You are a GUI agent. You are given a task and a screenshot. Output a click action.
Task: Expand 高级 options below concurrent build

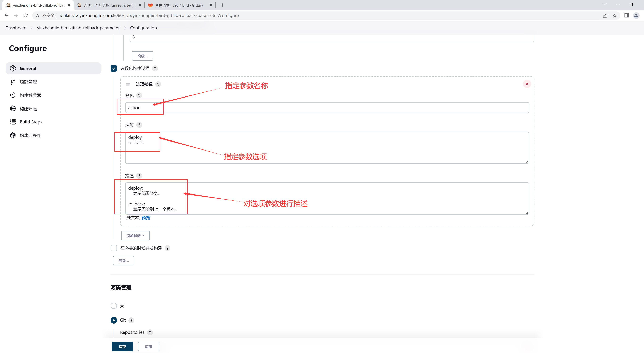tap(123, 261)
